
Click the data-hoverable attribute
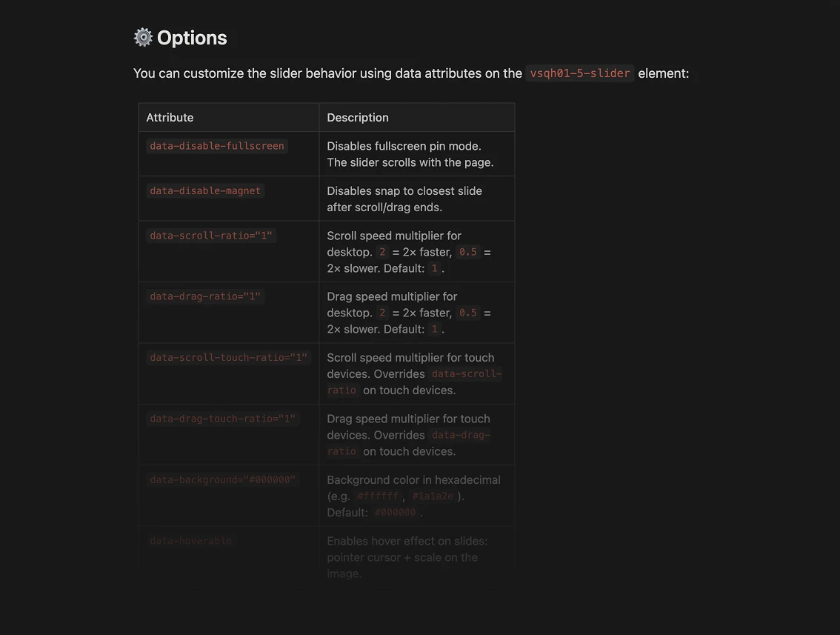coord(190,541)
